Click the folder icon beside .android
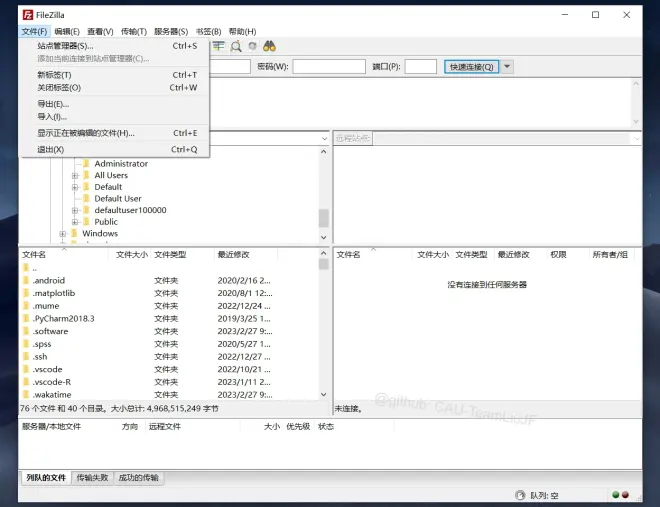The width and height of the screenshot is (660, 507). [x=26, y=280]
